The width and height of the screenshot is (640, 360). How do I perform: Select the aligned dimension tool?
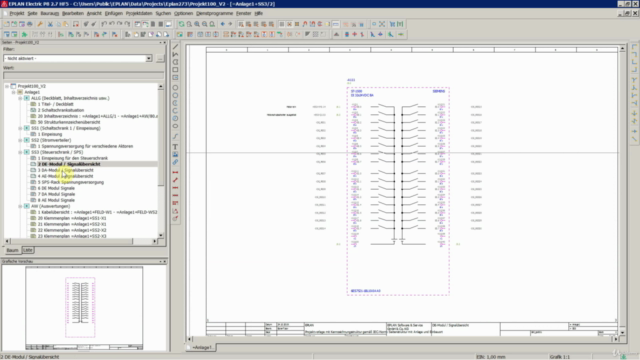pyautogui.click(x=176, y=180)
